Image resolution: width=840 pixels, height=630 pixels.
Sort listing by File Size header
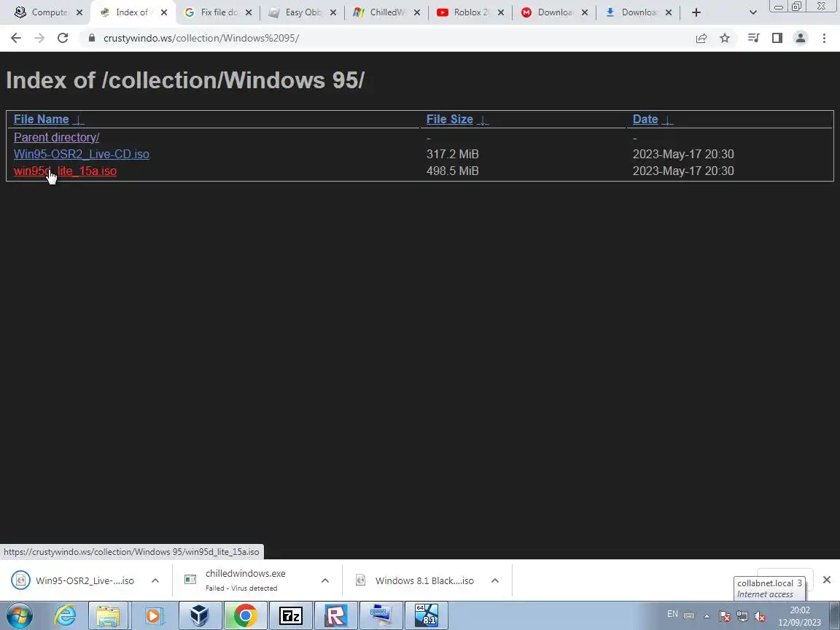(449, 119)
